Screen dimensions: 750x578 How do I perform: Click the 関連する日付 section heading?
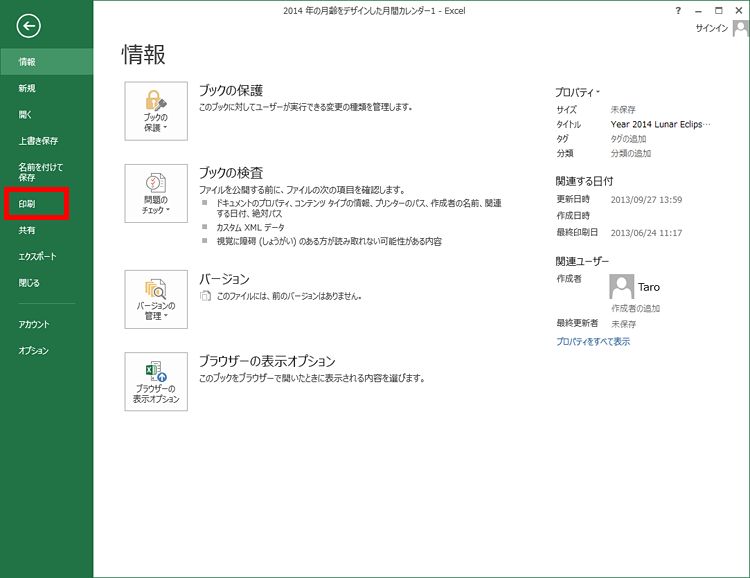tap(584, 181)
